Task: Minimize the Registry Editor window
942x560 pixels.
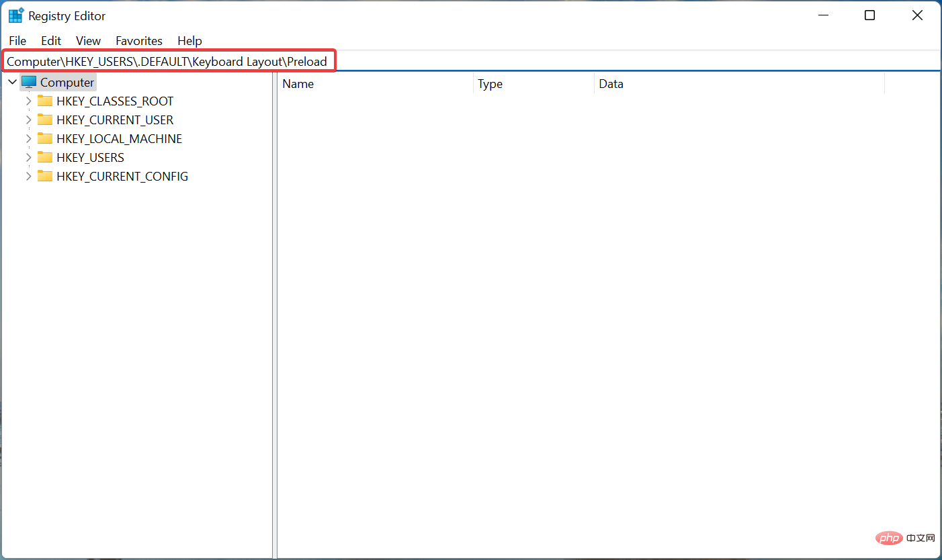Action: [x=822, y=15]
